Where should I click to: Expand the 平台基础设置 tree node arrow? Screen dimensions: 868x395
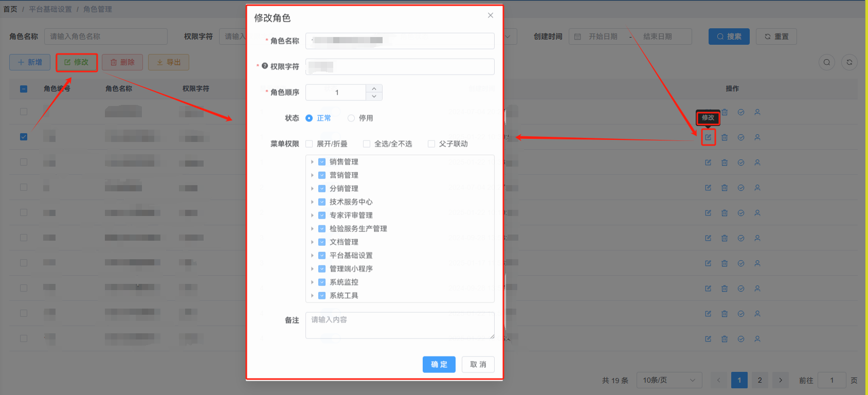click(312, 256)
